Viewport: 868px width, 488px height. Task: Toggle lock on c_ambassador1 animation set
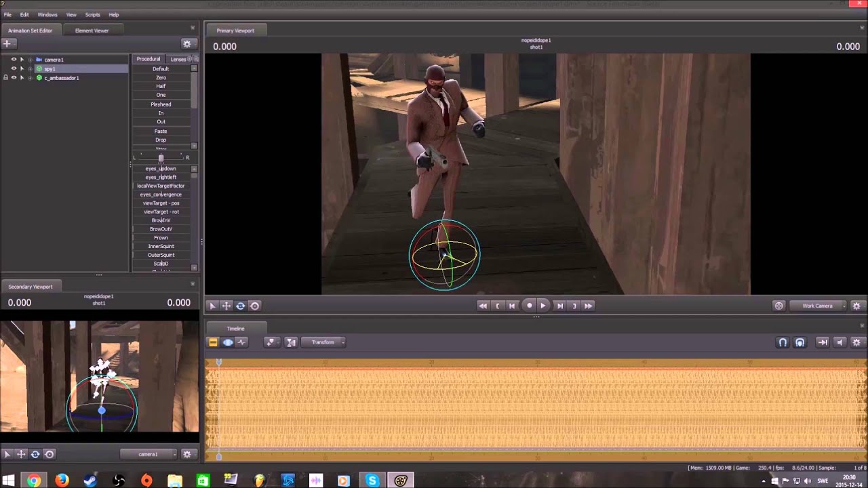[x=5, y=78]
